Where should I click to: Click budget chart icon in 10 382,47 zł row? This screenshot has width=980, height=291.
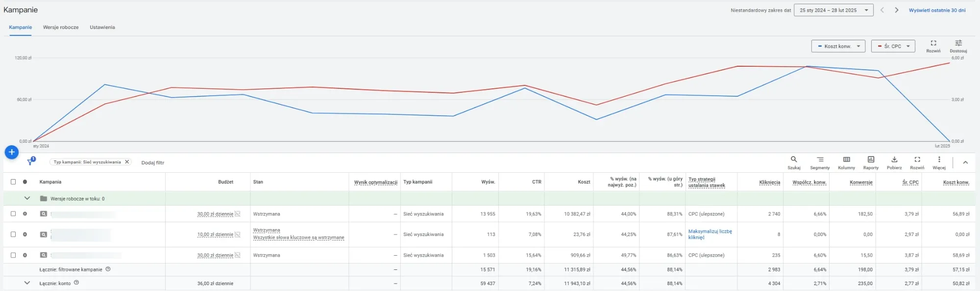pos(238,214)
